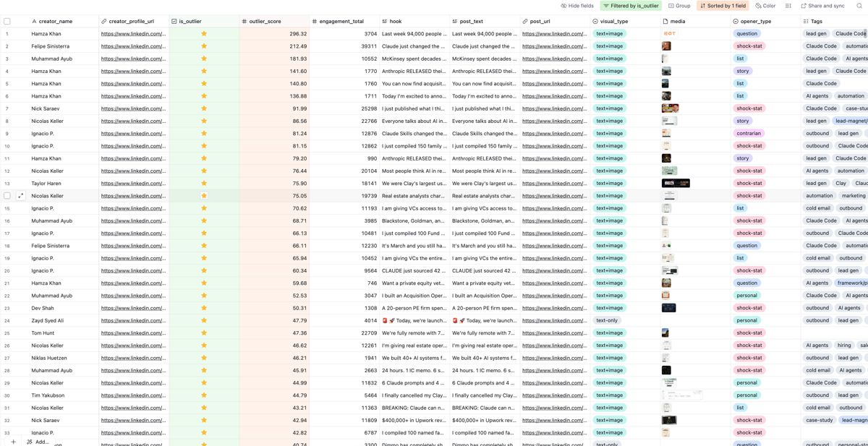Click the hook cell 'McKinsey spent decades ...'

[x=414, y=59]
